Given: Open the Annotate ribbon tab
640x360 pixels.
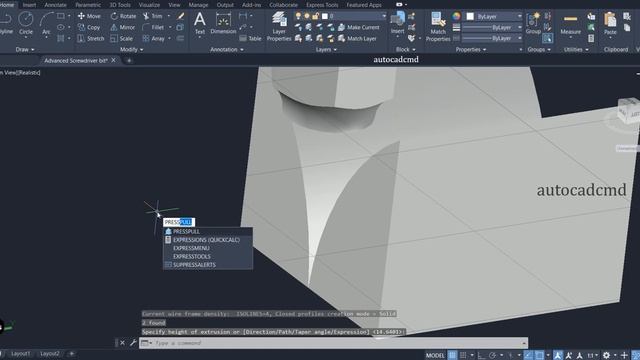Looking at the screenshot, I should pos(55,5).
